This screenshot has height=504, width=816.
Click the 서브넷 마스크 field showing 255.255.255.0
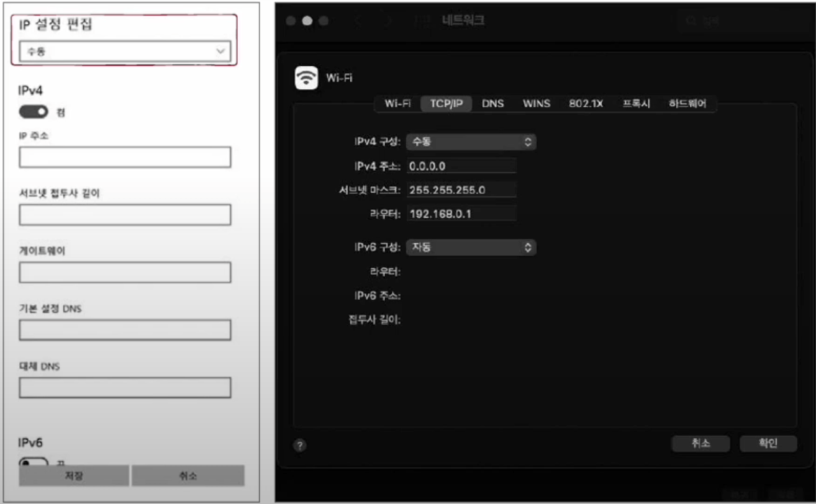tap(461, 189)
